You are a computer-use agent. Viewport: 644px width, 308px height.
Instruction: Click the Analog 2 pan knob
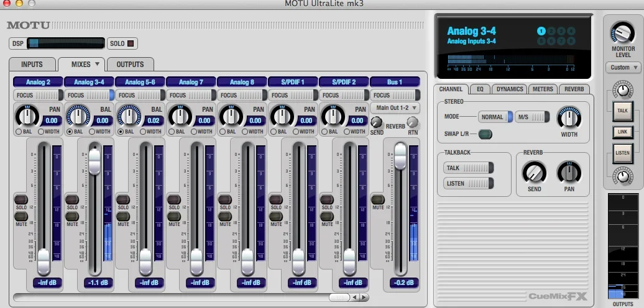click(26, 116)
